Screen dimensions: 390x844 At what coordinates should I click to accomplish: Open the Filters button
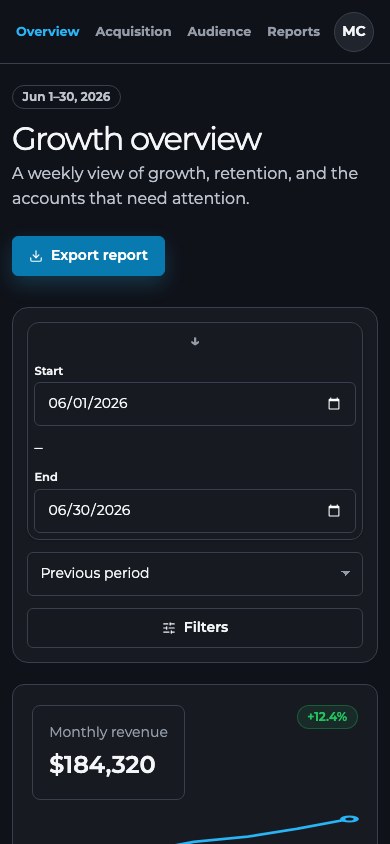195,628
